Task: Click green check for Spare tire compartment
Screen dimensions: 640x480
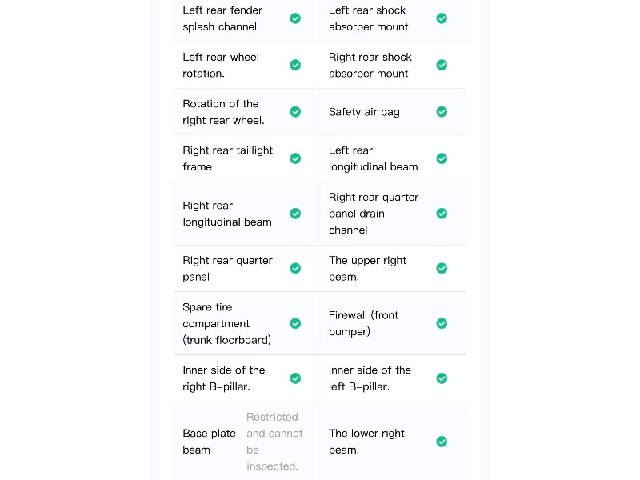Action: [x=295, y=323]
